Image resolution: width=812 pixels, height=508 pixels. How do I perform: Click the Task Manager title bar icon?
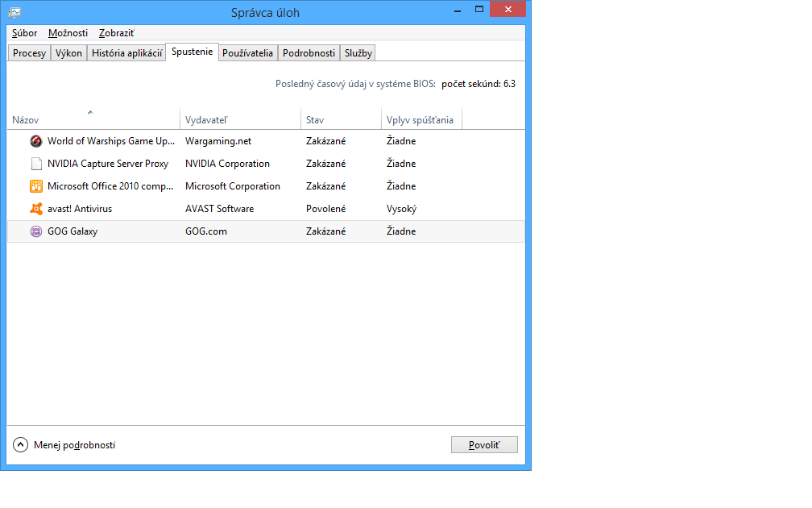[14, 12]
